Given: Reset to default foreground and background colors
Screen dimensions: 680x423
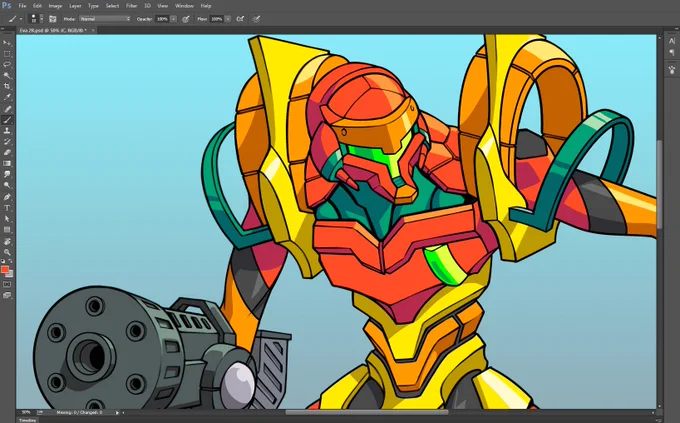Looking at the screenshot, I should pyautogui.click(x=3, y=261).
